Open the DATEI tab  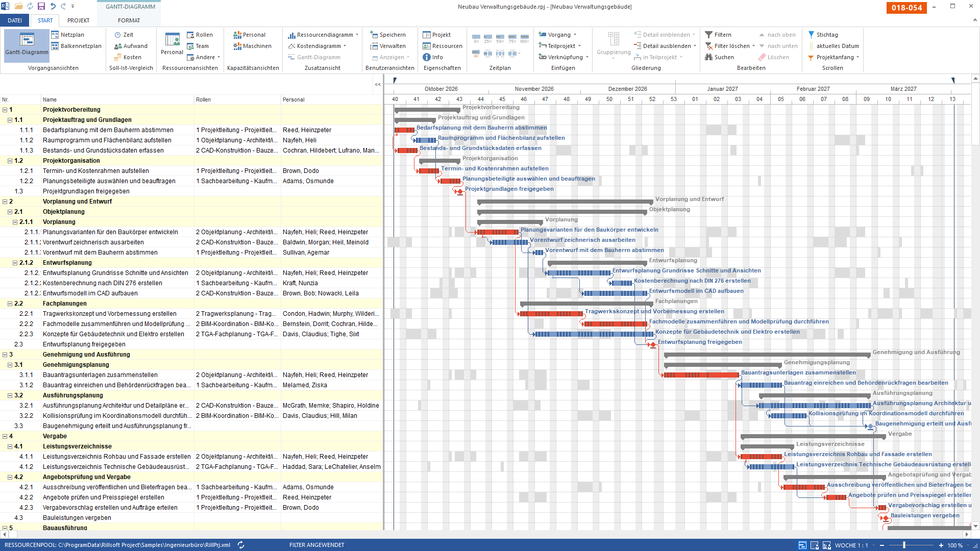pyautogui.click(x=15, y=20)
